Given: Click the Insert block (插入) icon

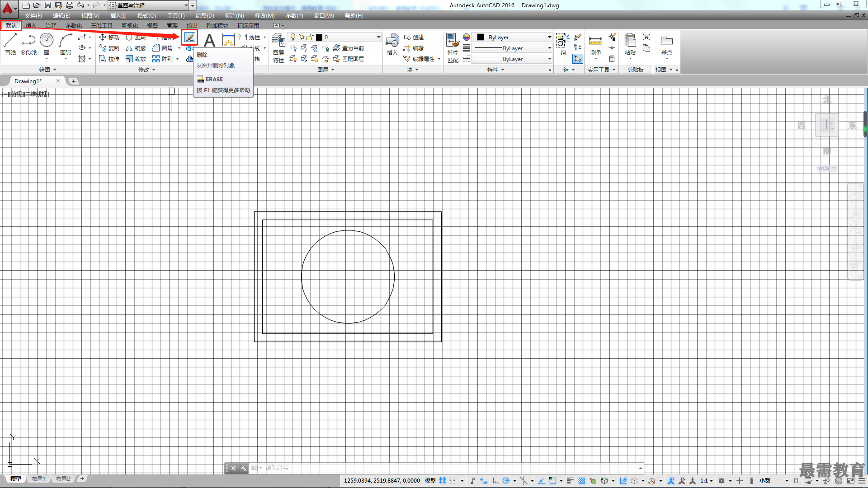Looking at the screenshot, I should (392, 44).
